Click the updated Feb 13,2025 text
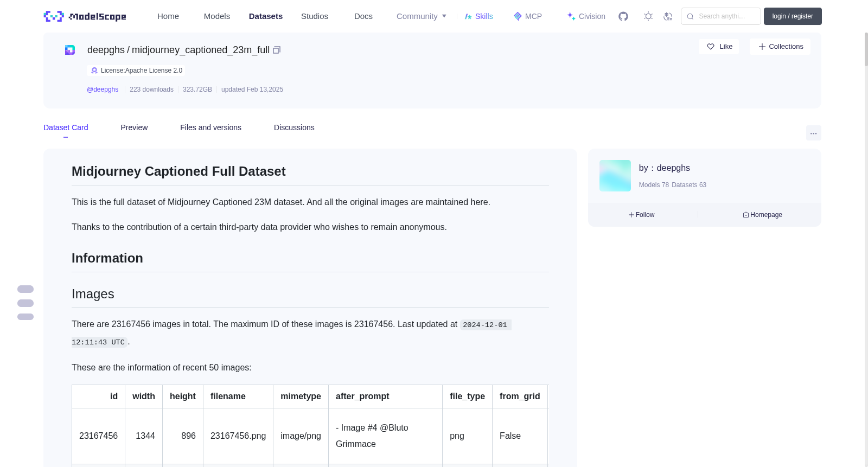868x467 pixels. coord(252,89)
